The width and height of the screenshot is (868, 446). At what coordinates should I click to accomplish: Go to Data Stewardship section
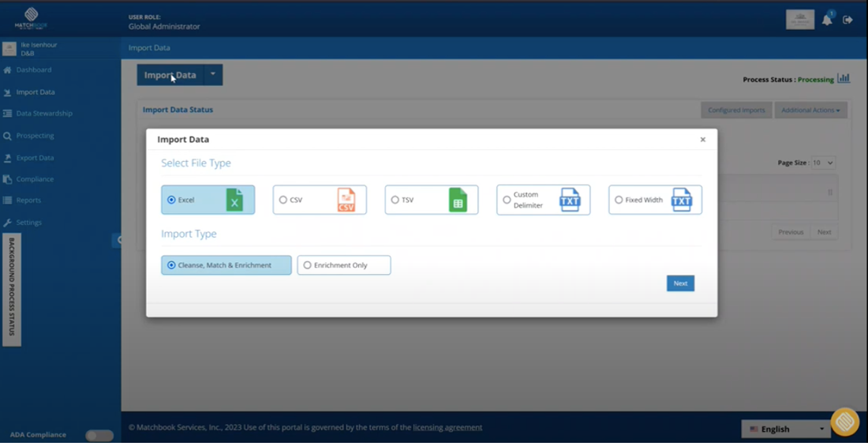pyautogui.click(x=44, y=114)
